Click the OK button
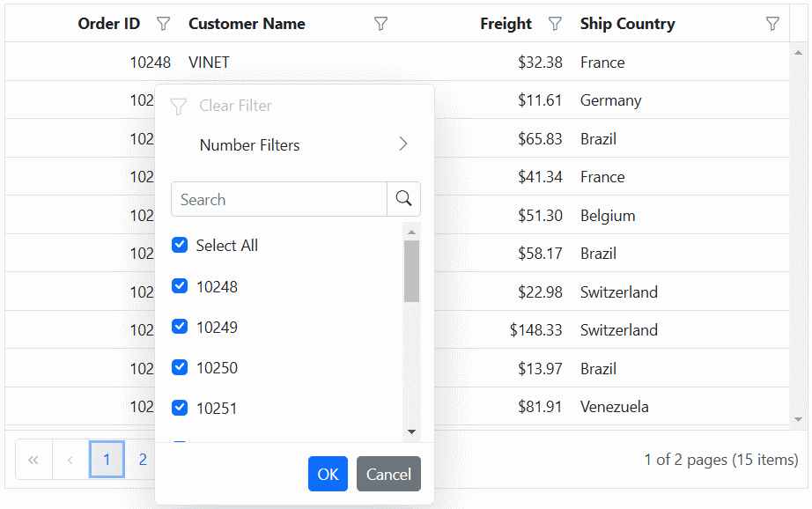The width and height of the screenshot is (812, 509). (328, 474)
